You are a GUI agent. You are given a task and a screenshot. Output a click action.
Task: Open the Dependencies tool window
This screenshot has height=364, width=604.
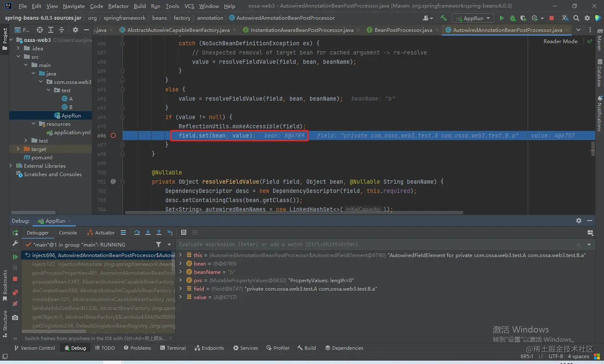[344, 348]
